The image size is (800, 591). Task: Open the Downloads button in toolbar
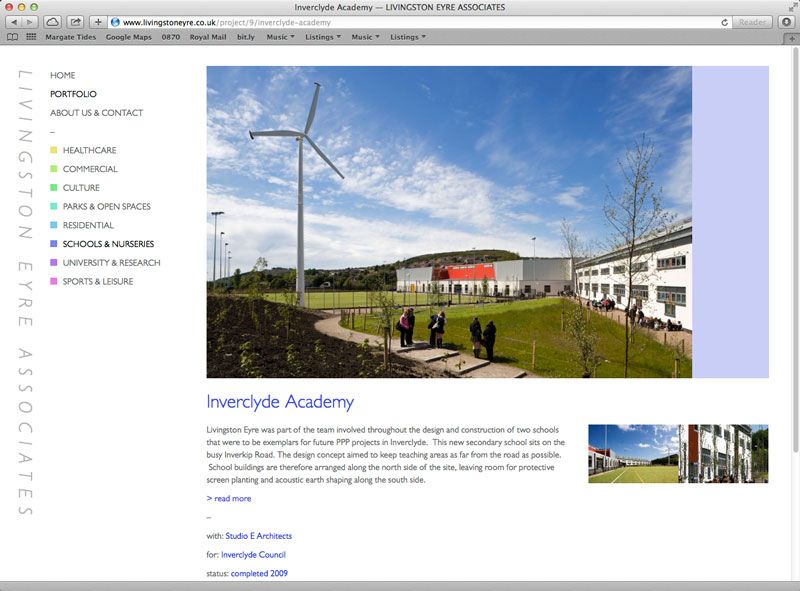(x=785, y=22)
